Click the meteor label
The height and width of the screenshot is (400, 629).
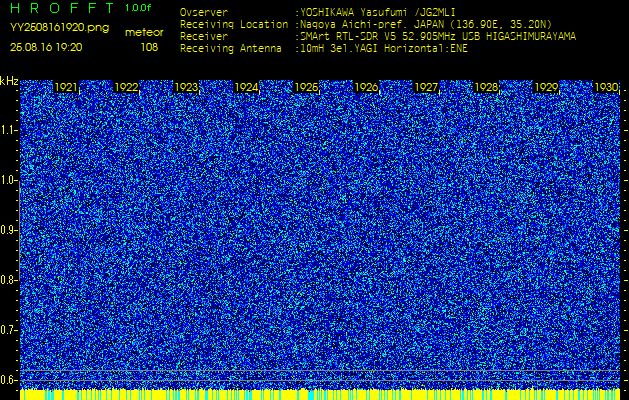144,32
